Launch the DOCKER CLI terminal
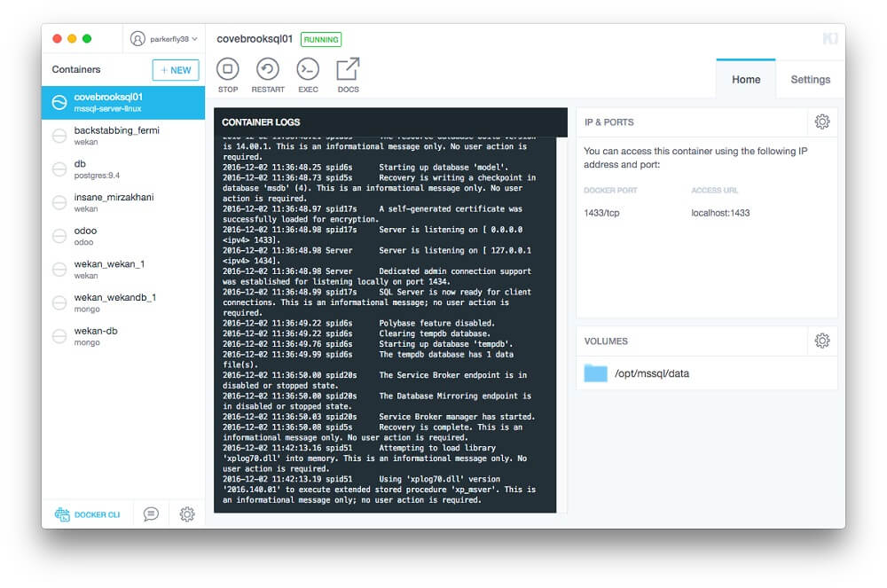This screenshot has width=887, height=588. click(x=89, y=514)
